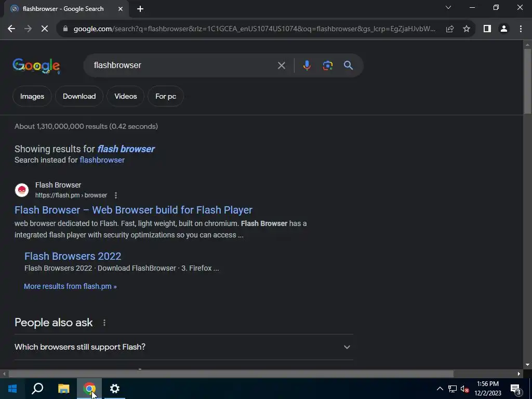Open the Flash Browsers 2022 sublink
Screen dimensions: 532x399
click(x=73, y=256)
